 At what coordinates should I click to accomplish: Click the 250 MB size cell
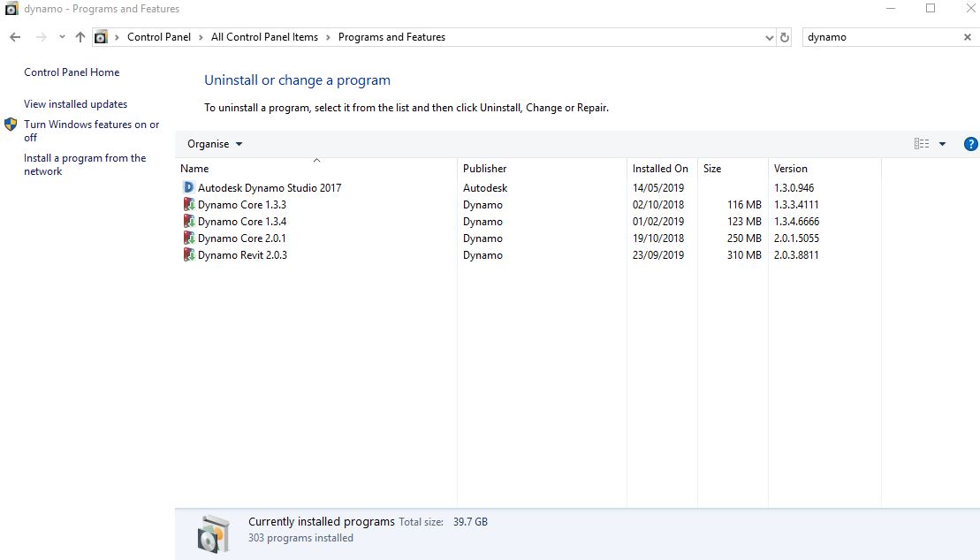[744, 238]
